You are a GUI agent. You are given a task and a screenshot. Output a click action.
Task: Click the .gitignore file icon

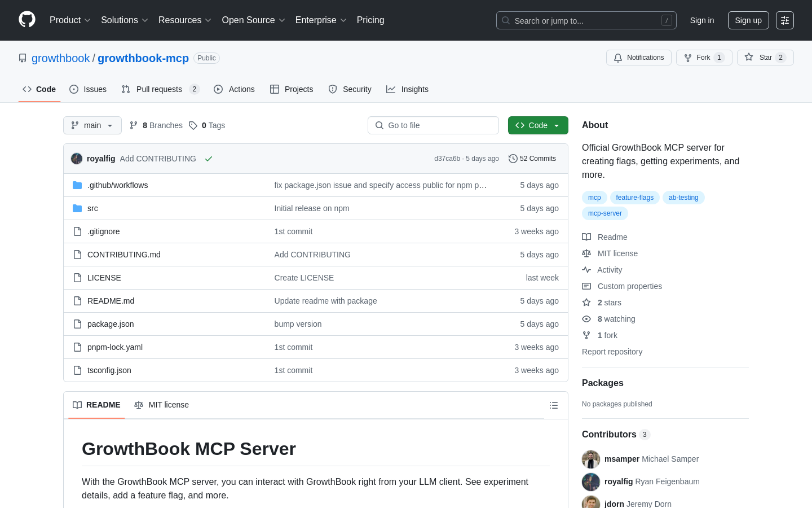[x=77, y=231]
